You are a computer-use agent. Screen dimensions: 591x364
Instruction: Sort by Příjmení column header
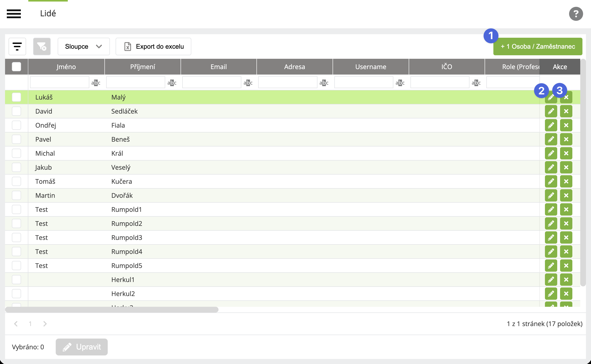pos(143,67)
